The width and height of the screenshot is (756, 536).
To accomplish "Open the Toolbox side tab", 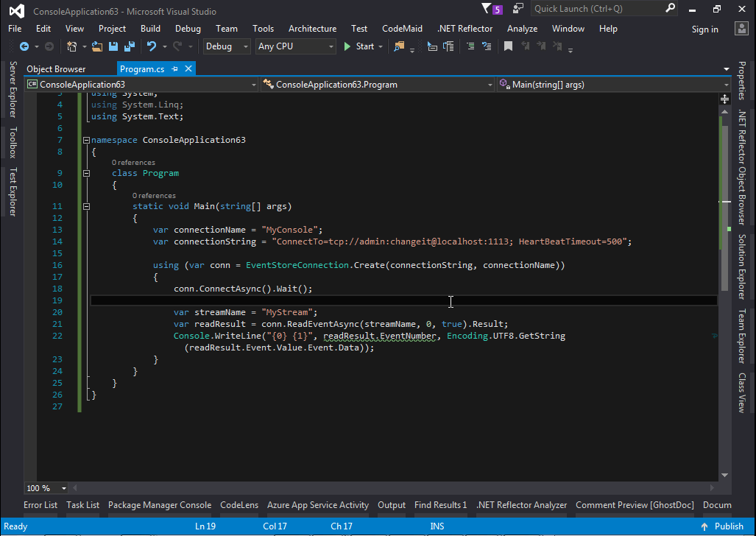I will point(13,143).
